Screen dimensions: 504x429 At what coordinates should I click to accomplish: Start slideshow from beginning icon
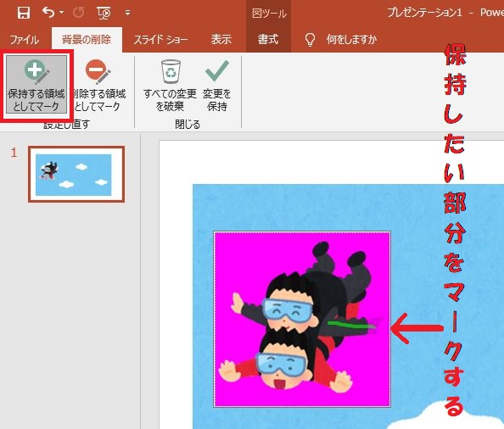tap(104, 14)
